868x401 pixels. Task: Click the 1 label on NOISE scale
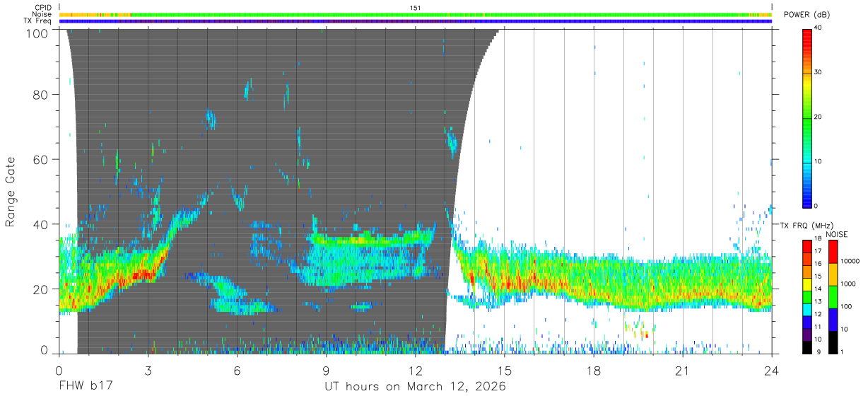point(840,351)
